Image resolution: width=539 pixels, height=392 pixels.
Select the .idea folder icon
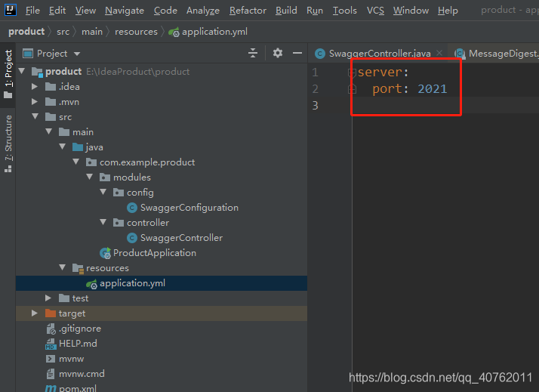click(51, 86)
